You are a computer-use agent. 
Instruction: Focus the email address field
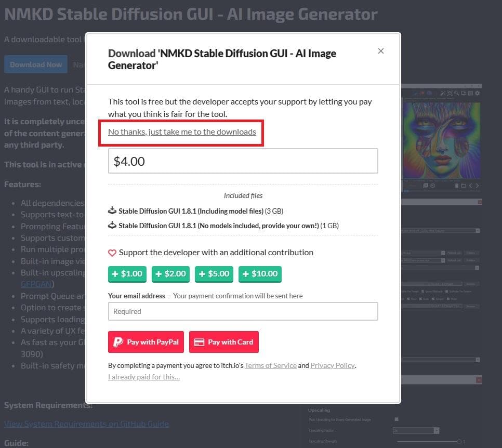click(x=243, y=311)
